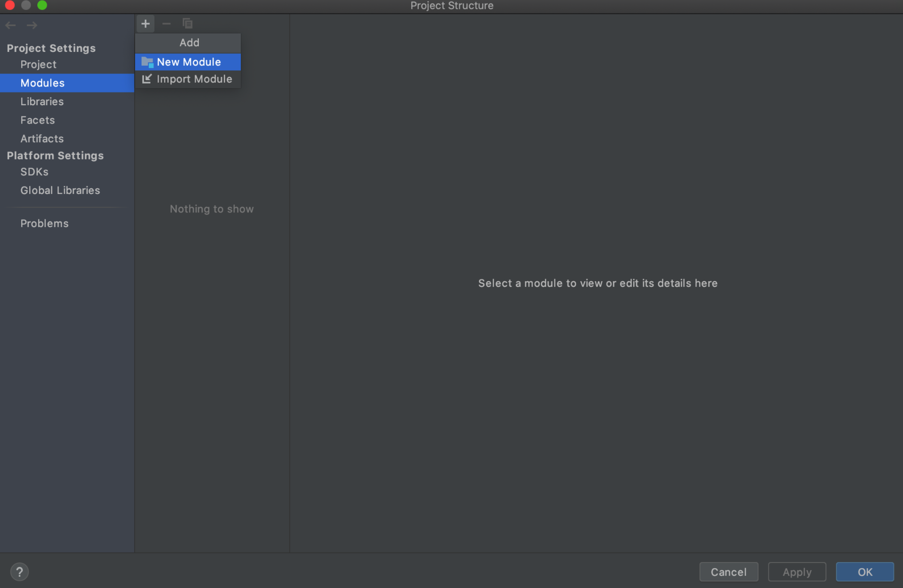
Task: Click the Platform Settings heading
Action: click(x=55, y=156)
